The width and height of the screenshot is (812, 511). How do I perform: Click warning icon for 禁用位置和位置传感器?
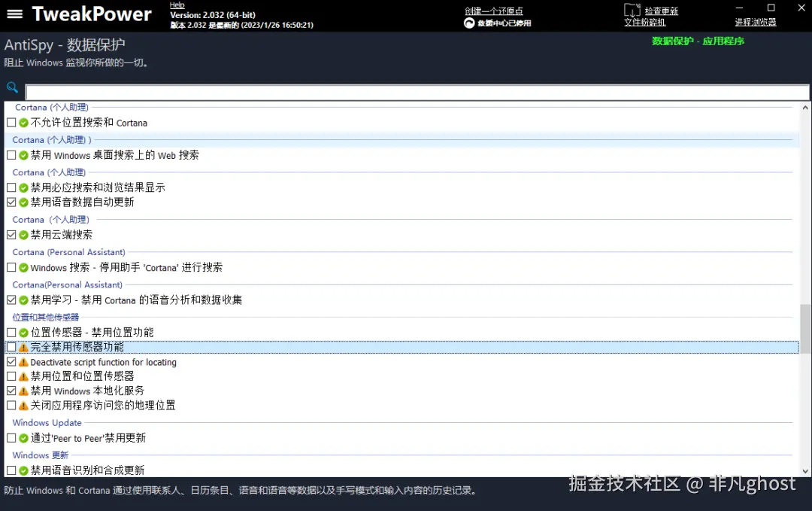coord(24,376)
